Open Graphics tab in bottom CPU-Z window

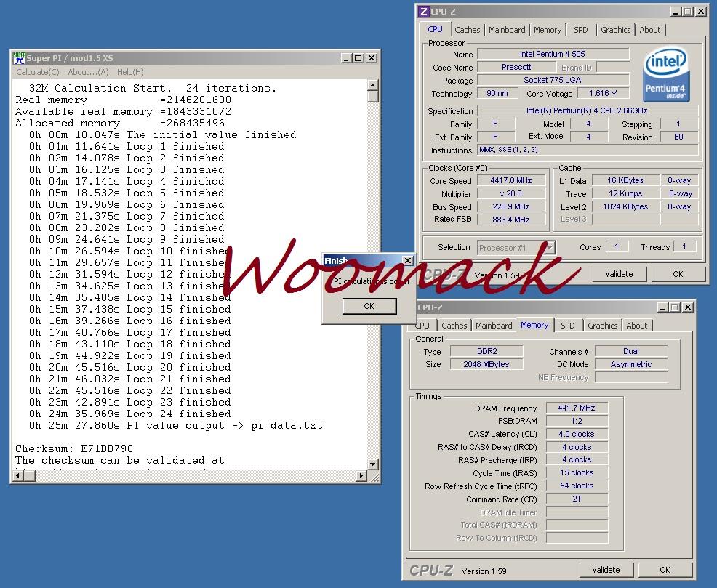602,326
